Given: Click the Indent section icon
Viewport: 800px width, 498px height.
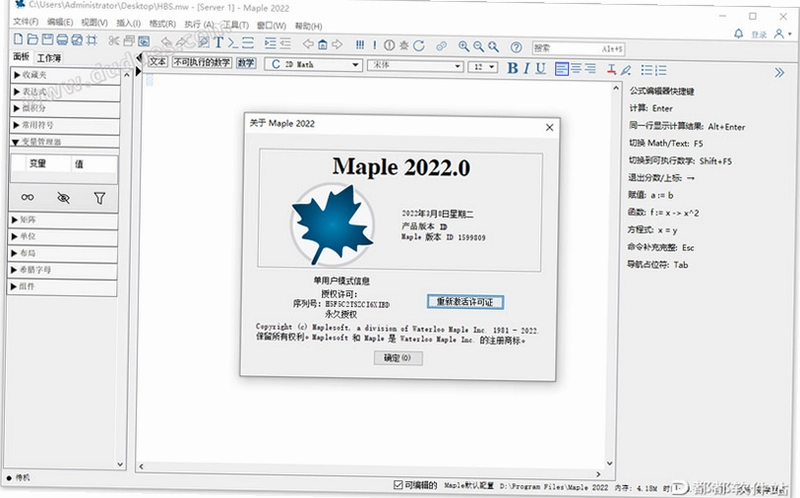Looking at the screenshot, I should coord(270,43).
